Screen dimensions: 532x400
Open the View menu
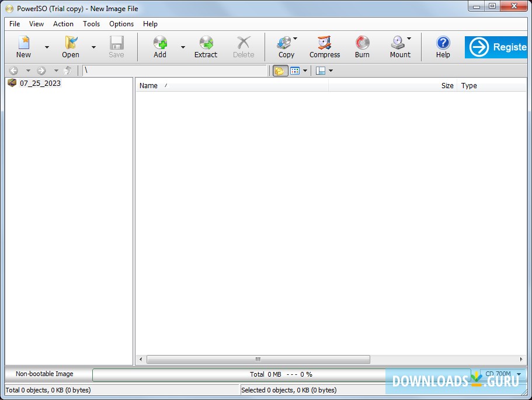point(36,24)
